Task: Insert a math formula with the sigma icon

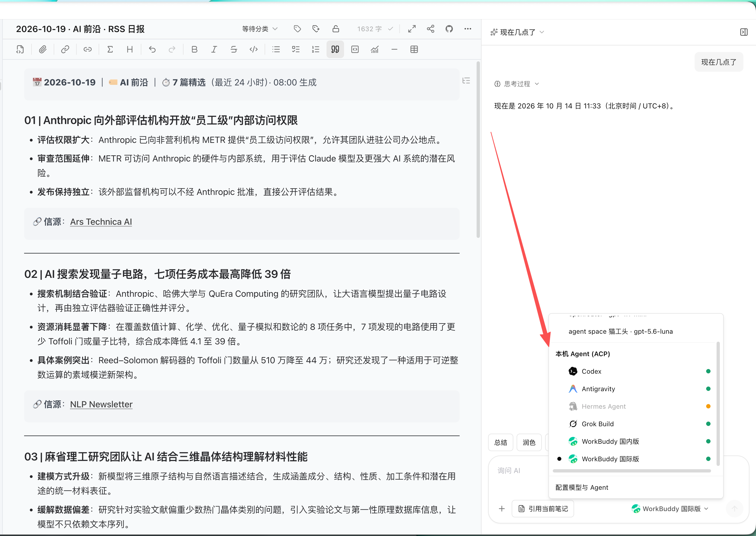Action: click(110, 50)
